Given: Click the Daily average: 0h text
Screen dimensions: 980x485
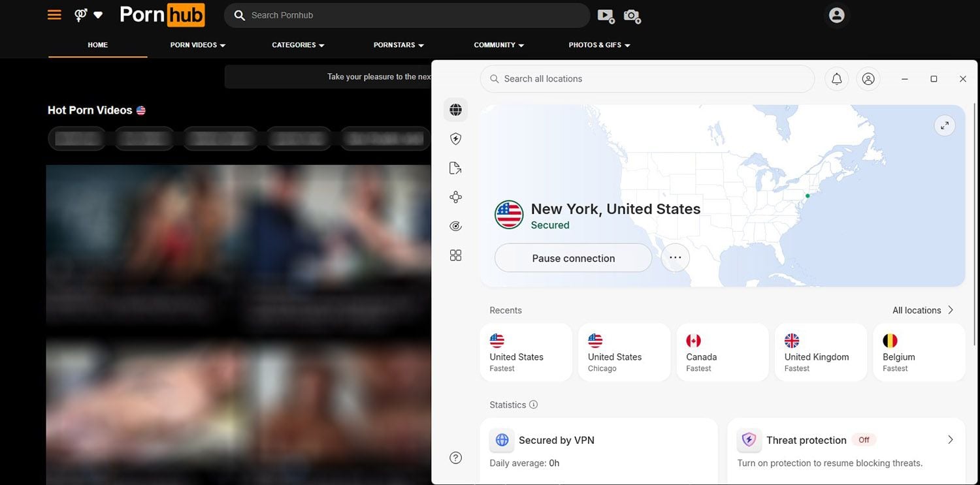Looking at the screenshot, I should click(x=524, y=463).
